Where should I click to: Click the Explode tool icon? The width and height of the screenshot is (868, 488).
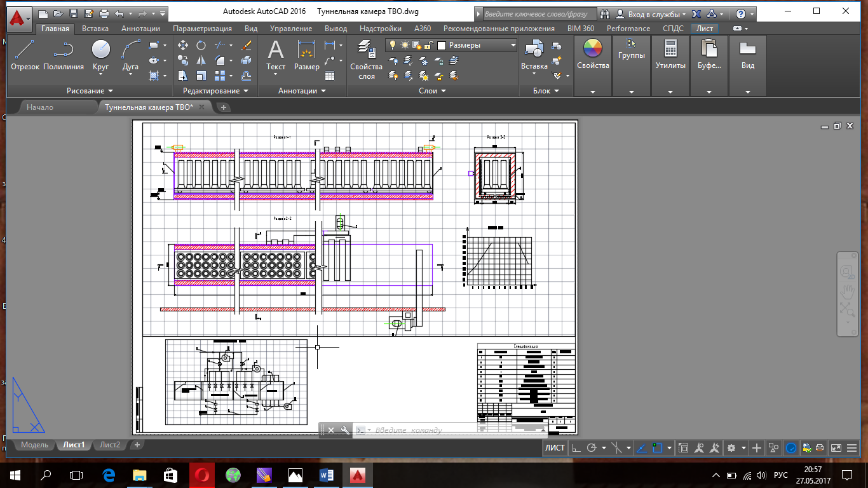[247, 60]
